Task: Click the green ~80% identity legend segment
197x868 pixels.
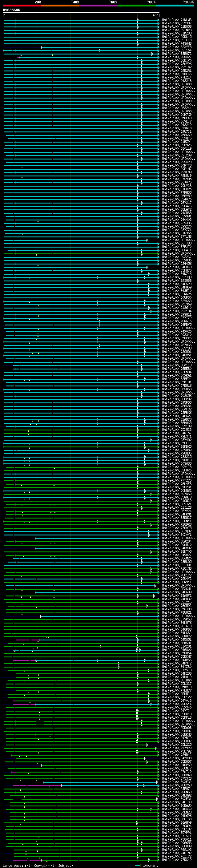Action: pyautogui.click(x=137, y=6)
